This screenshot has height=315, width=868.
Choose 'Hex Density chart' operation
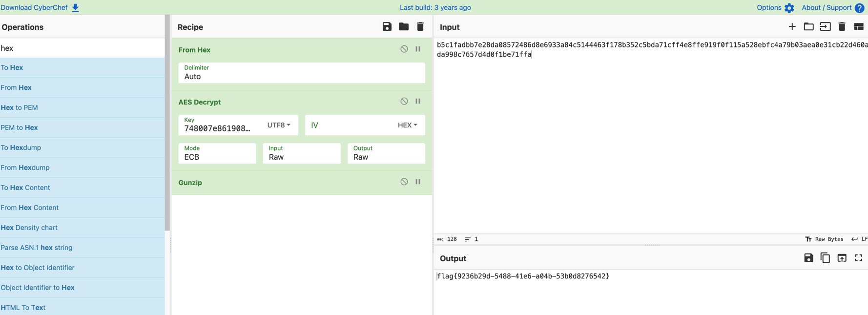pos(29,228)
